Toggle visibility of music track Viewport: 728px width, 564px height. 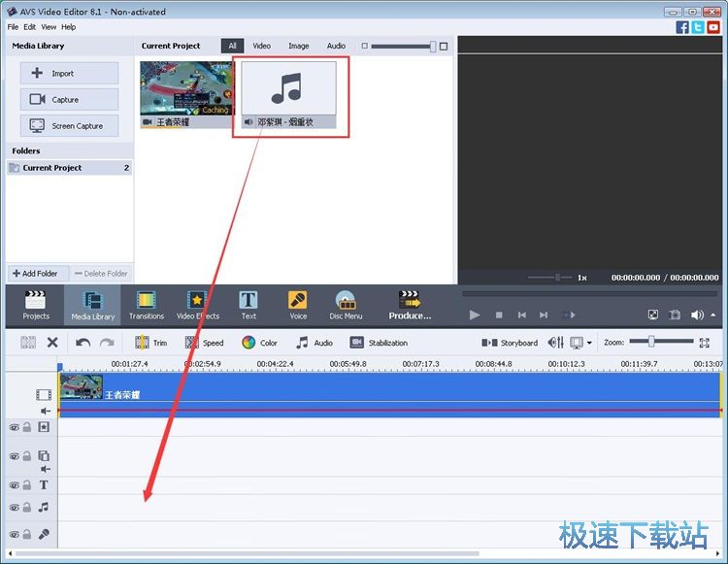15,508
